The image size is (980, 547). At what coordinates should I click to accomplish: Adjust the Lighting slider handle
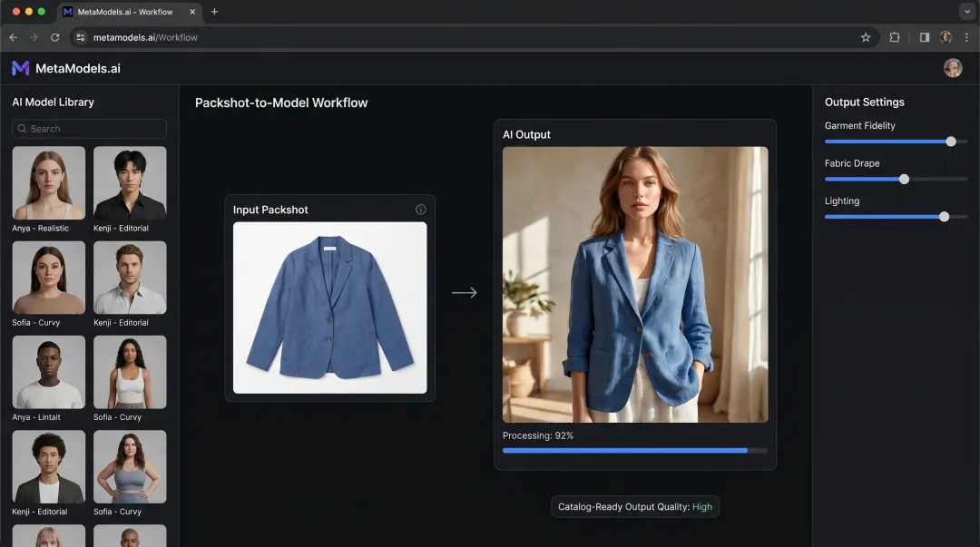pyautogui.click(x=944, y=217)
